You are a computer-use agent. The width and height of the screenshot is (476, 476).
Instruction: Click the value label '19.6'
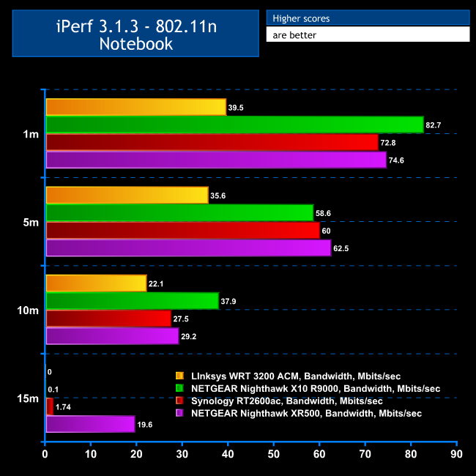145,425
